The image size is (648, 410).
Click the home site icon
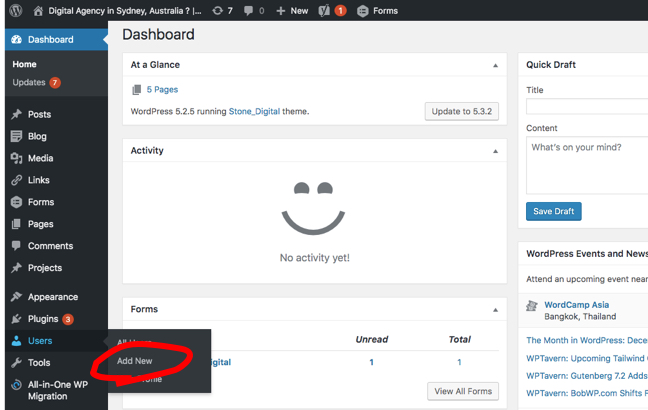[38, 11]
